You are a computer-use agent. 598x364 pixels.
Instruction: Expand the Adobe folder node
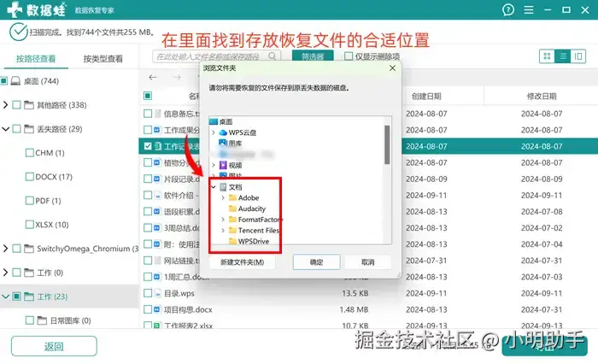(223, 197)
